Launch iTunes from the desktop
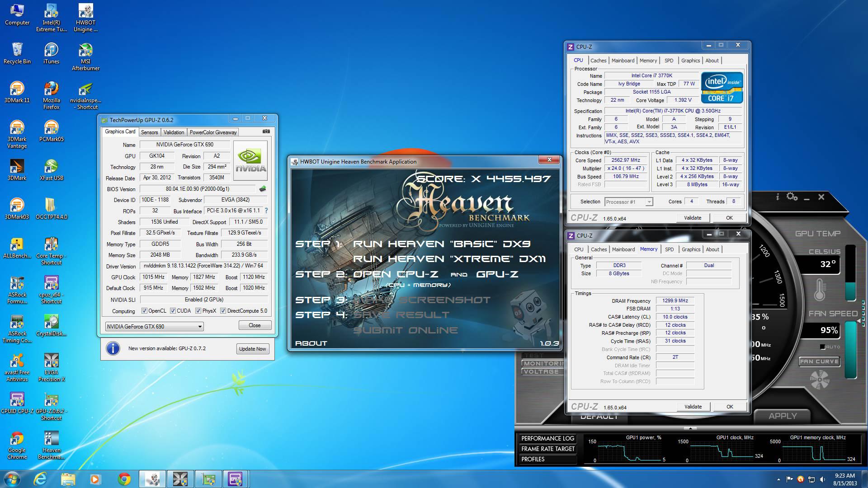Screen dimensions: 868x488 tap(51, 53)
